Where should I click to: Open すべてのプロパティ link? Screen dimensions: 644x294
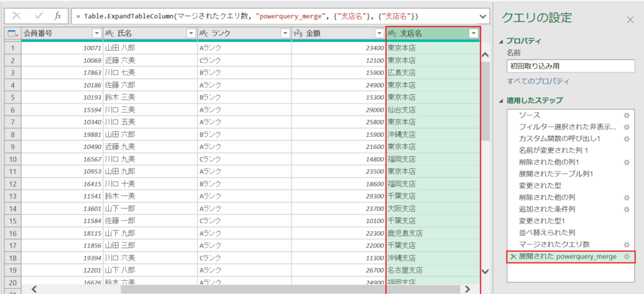[x=538, y=81]
